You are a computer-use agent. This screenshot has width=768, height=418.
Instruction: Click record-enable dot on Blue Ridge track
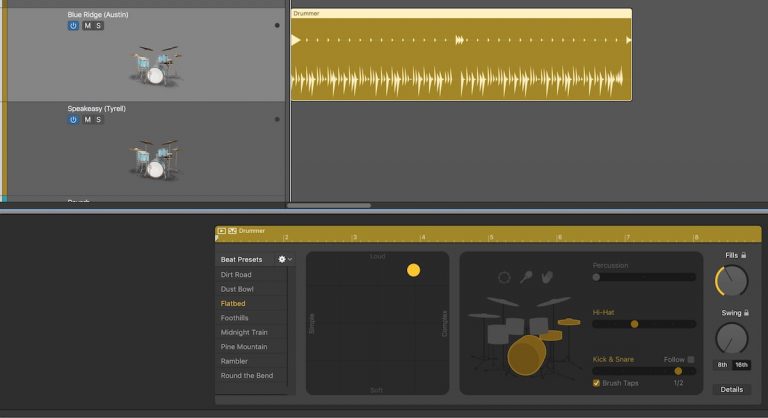click(x=277, y=25)
